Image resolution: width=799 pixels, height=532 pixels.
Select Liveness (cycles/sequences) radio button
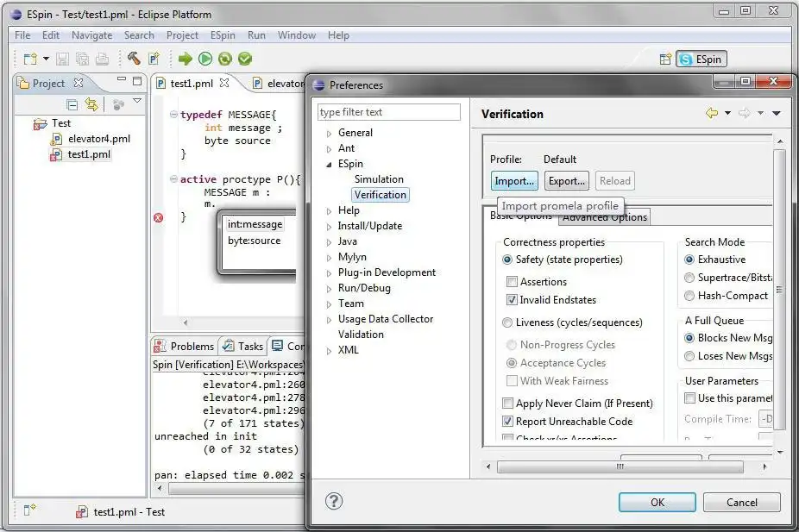(x=507, y=322)
